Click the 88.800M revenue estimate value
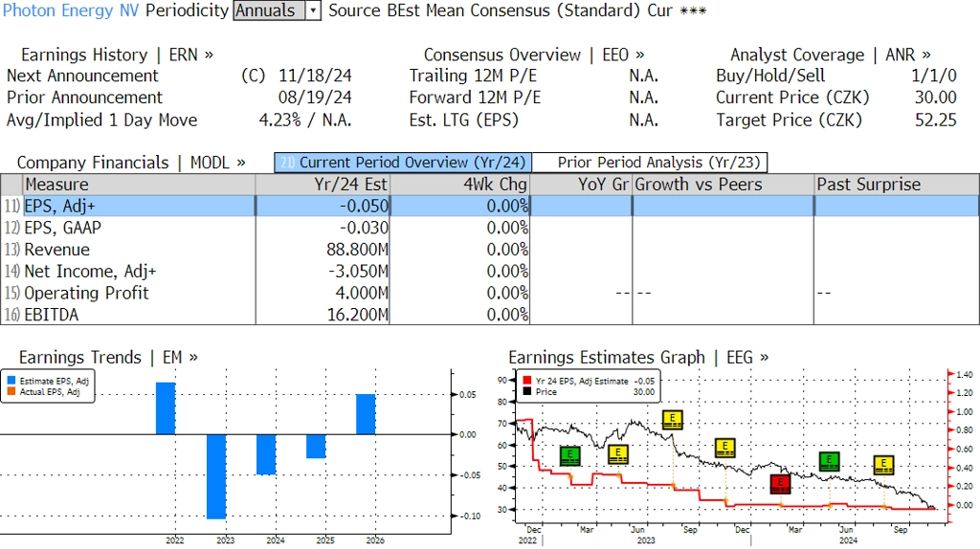980x549 pixels. 357,250
